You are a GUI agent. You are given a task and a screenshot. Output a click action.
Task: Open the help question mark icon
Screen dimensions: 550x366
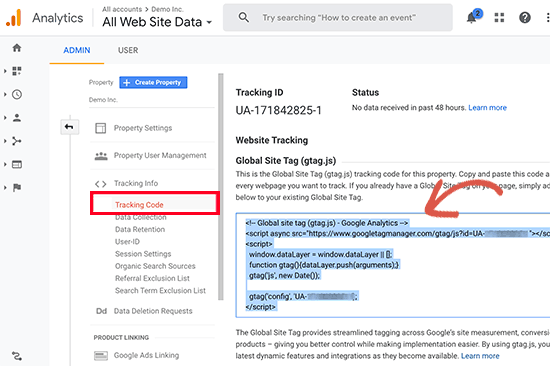click(525, 18)
